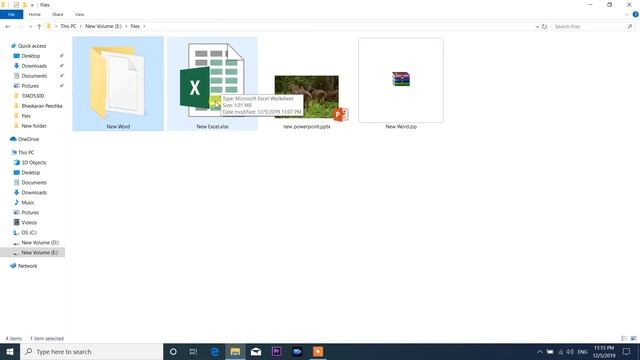640x360 pixels.
Task: Open Explorer help icon
Action: pyautogui.click(x=635, y=14)
